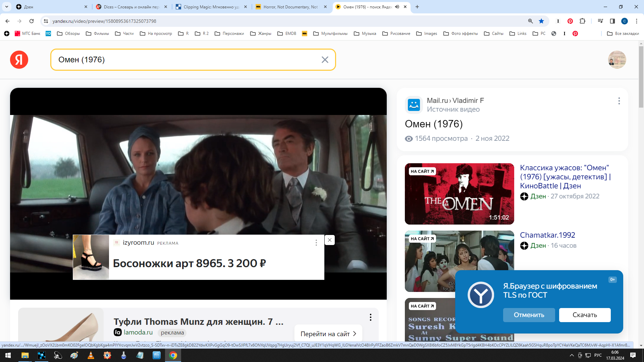The image size is (644, 362).
Task: Open the Chamatkar.1992 video link
Action: point(547,235)
